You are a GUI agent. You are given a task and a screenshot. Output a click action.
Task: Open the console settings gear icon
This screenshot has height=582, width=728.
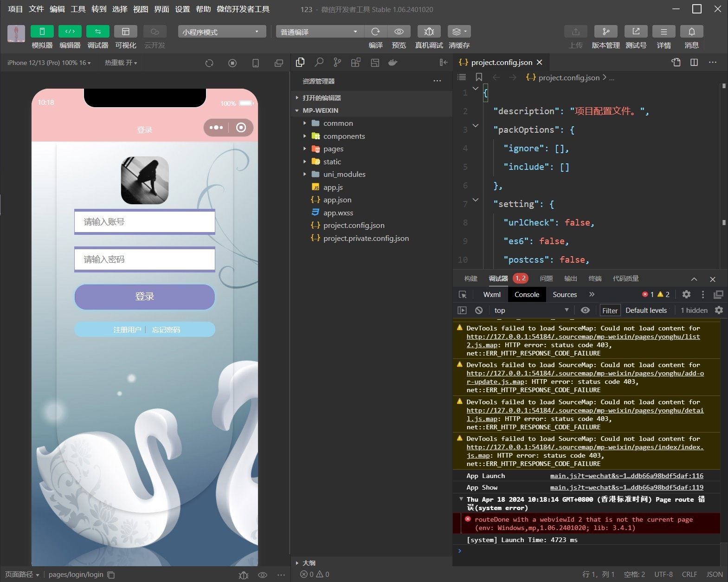pyautogui.click(x=719, y=310)
